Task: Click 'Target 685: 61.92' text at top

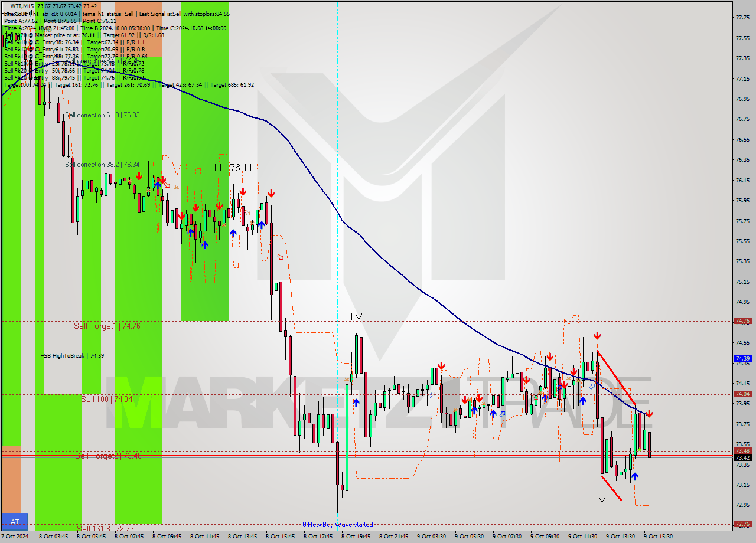Action: (232, 84)
